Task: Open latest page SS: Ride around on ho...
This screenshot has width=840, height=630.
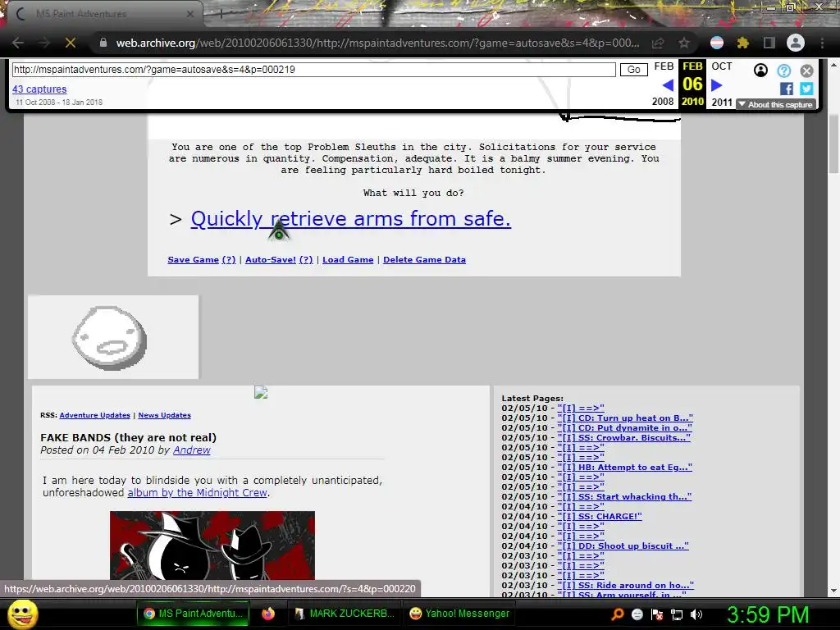Action: pos(626,586)
